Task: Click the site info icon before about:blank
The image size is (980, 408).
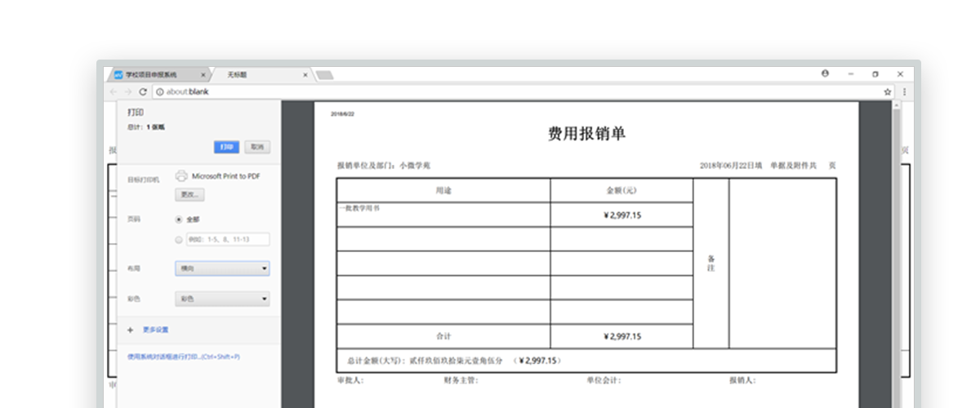Action: pyautogui.click(x=159, y=92)
